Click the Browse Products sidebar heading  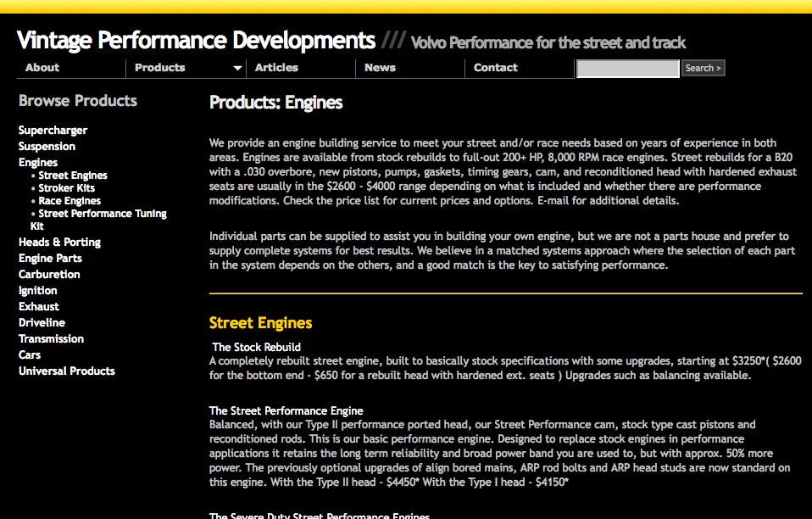[x=78, y=100]
